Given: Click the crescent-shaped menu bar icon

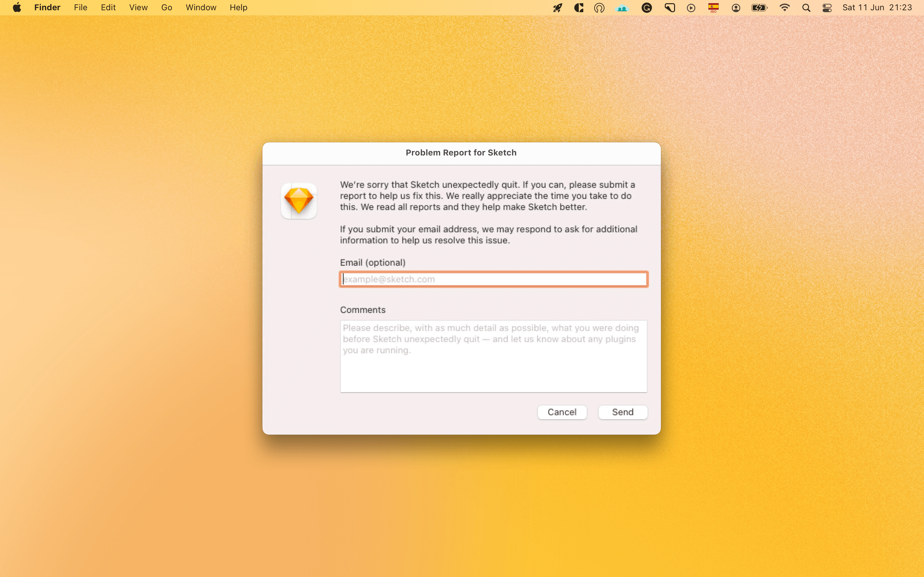Looking at the screenshot, I should click(x=578, y=7).
